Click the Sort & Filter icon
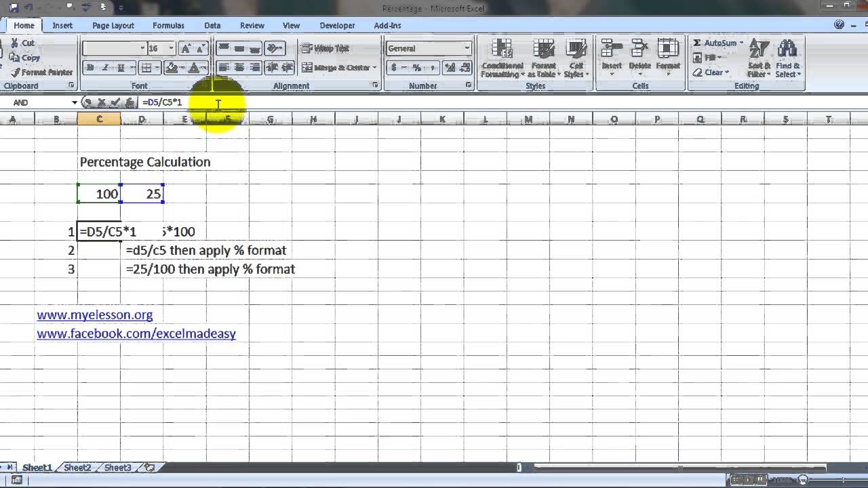Screen dimensions: 868x488 (759, 51)
